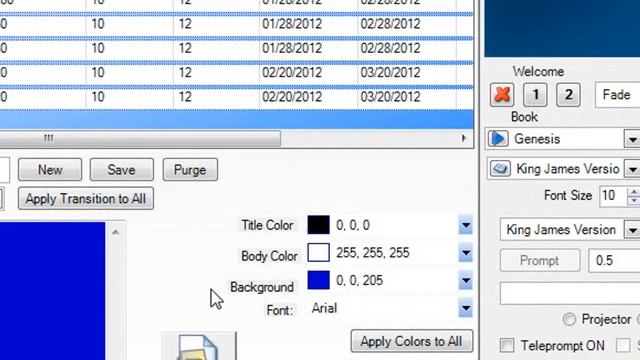The height and width of the screenshot is (360, 640).
Task: Click the empty text field below Prompt
Action: [570, 293]
